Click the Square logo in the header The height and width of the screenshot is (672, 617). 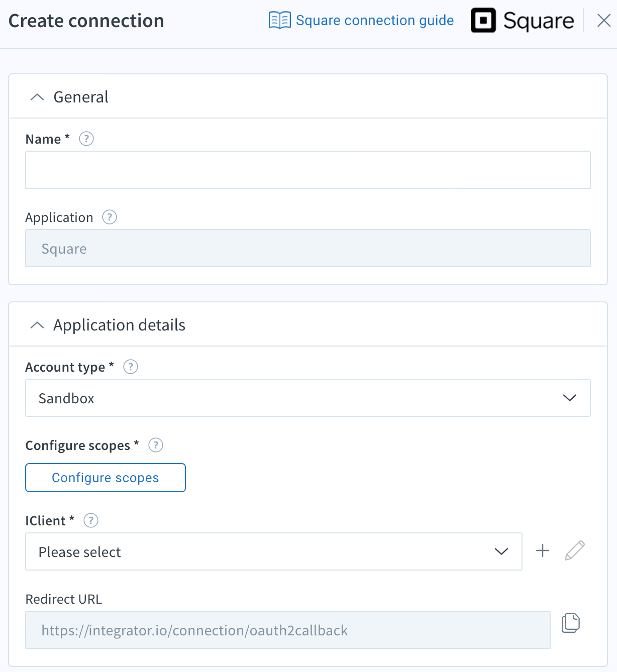tap(522, 20)
